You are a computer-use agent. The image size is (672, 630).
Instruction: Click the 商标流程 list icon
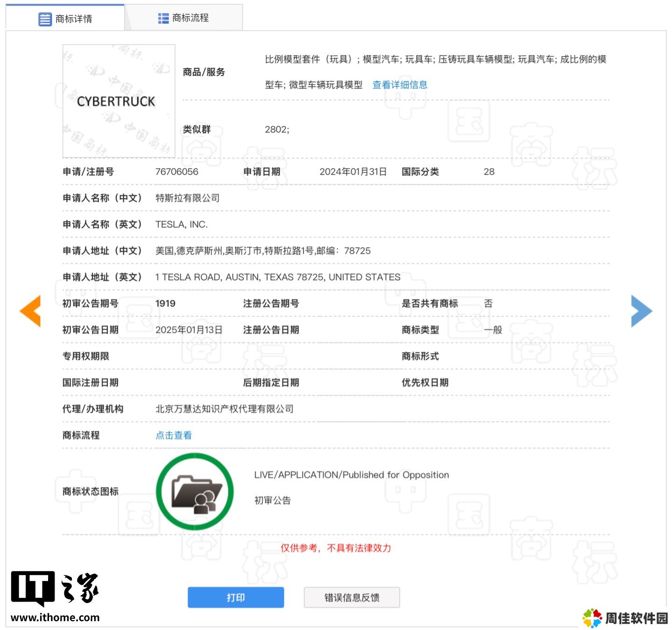[x=163, y=18]
